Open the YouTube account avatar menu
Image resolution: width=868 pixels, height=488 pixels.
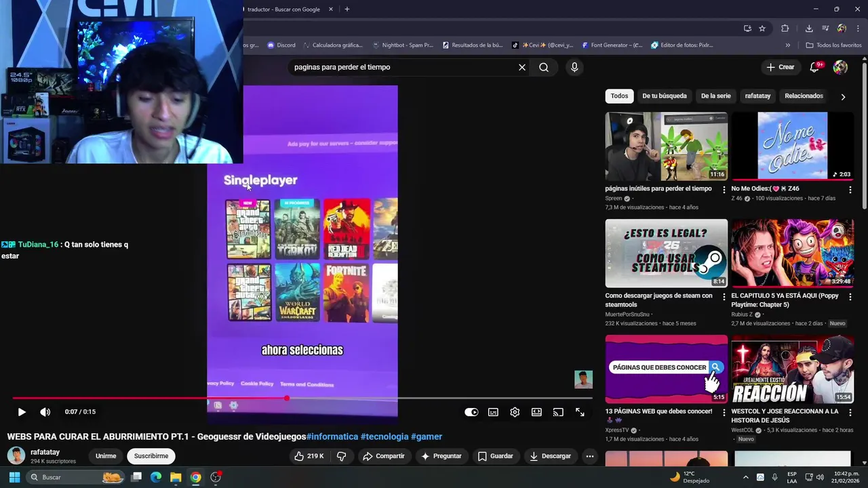tap(840, 67)
